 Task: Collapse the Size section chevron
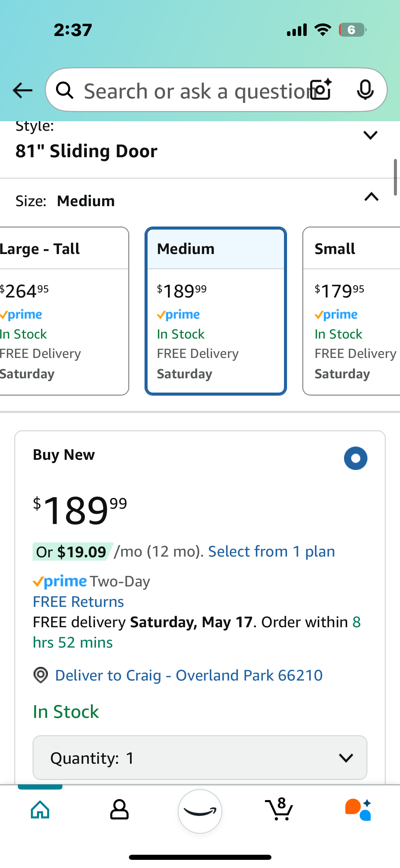tap(371, 197)
